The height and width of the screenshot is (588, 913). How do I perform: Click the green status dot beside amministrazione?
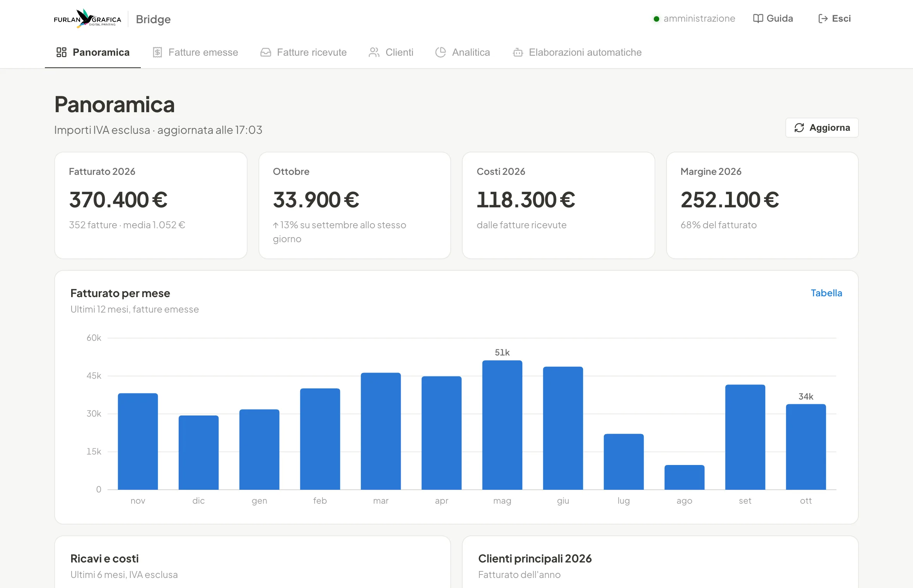click(657, 19)
